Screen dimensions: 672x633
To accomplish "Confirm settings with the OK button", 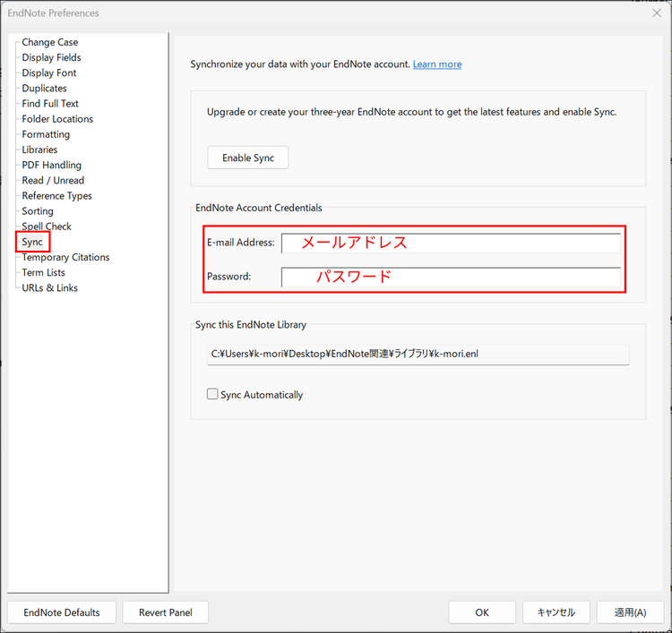I will point(482,612).
